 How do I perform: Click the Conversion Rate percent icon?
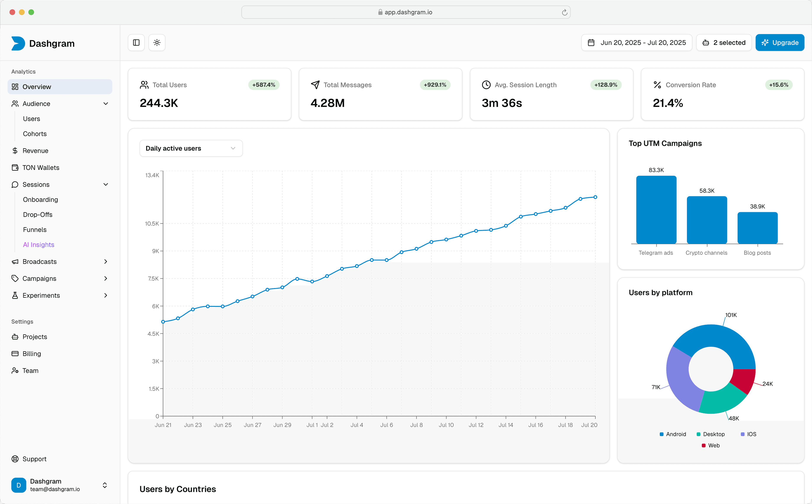(x=657, y=85)
